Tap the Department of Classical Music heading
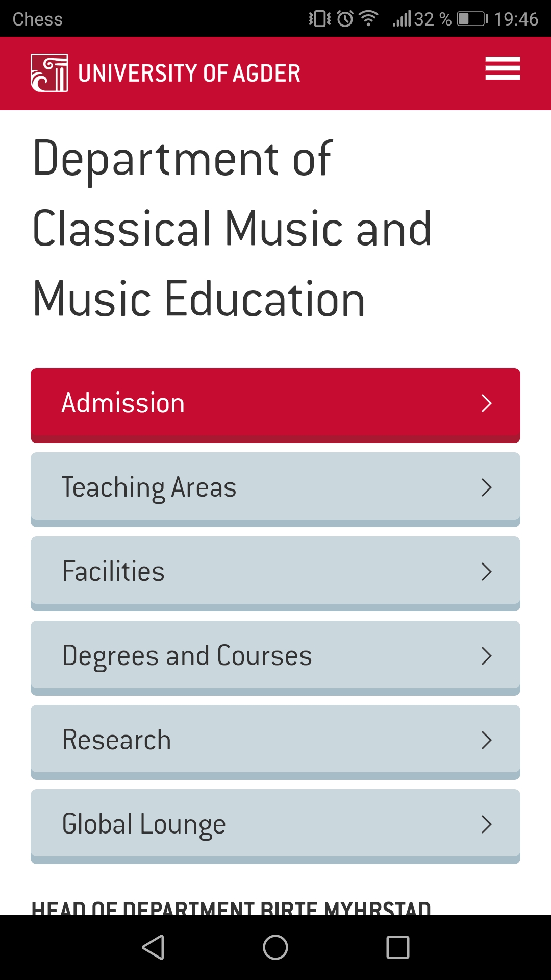 [x=232, y=228]
